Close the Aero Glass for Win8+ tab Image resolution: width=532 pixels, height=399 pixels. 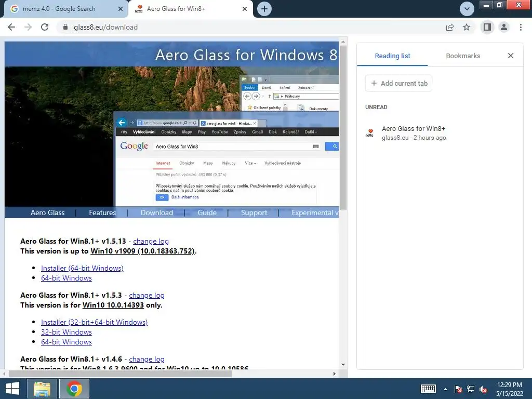coord(245,9)
